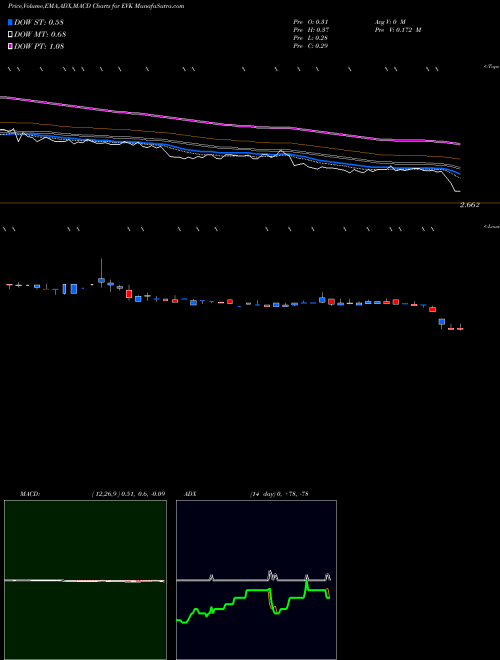Click the 'DOW MT: 0.68' legend text
Viewport: 500px width, 660px height.
pyautogui.click(x=40, y=35)
